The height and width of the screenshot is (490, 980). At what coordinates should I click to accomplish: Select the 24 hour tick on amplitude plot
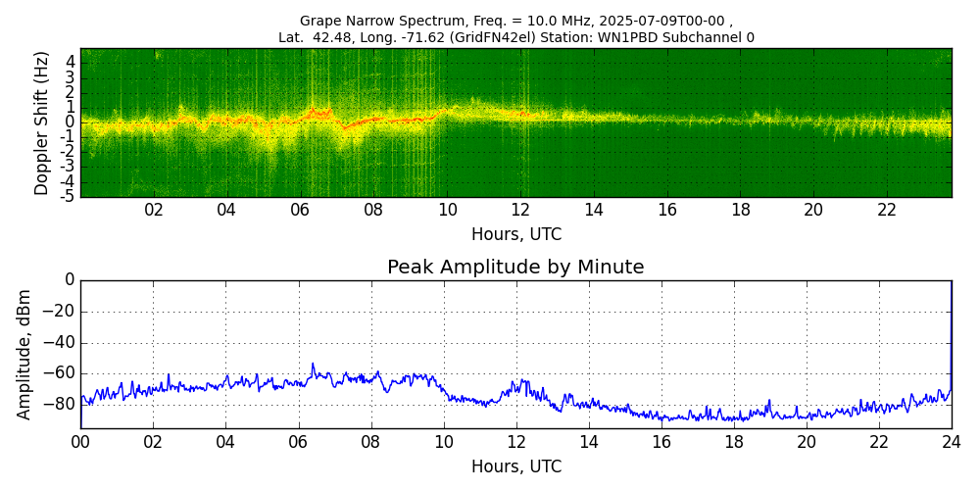[x=951, y=442]
